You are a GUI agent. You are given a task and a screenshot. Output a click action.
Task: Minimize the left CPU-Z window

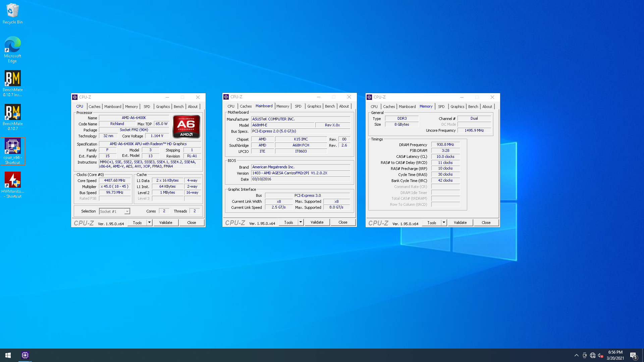167,97
